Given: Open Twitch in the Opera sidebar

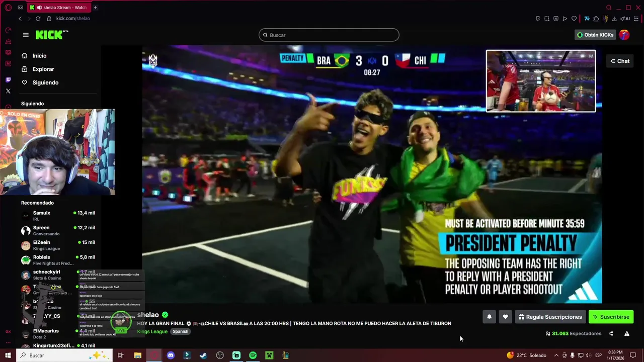Looking at the screenshot, I should coord(8,80).
